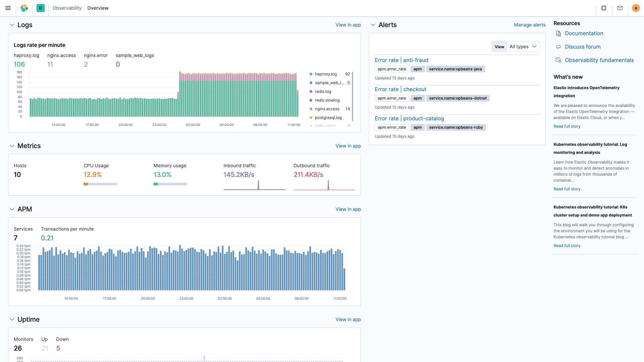Click View in app for APM
644x362 pixels.
(x=348, y=209)
